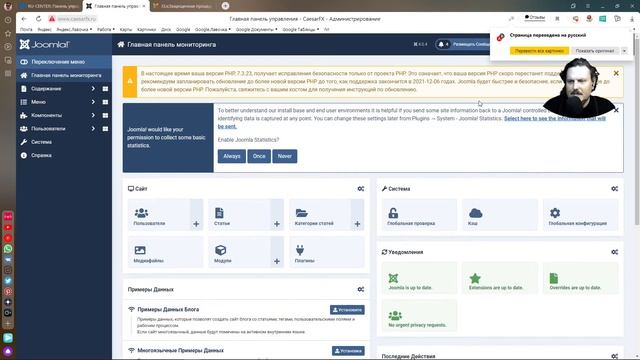Click the browser address bar
Viewport: 640px width, 360px height.
[x=76, y=19]
